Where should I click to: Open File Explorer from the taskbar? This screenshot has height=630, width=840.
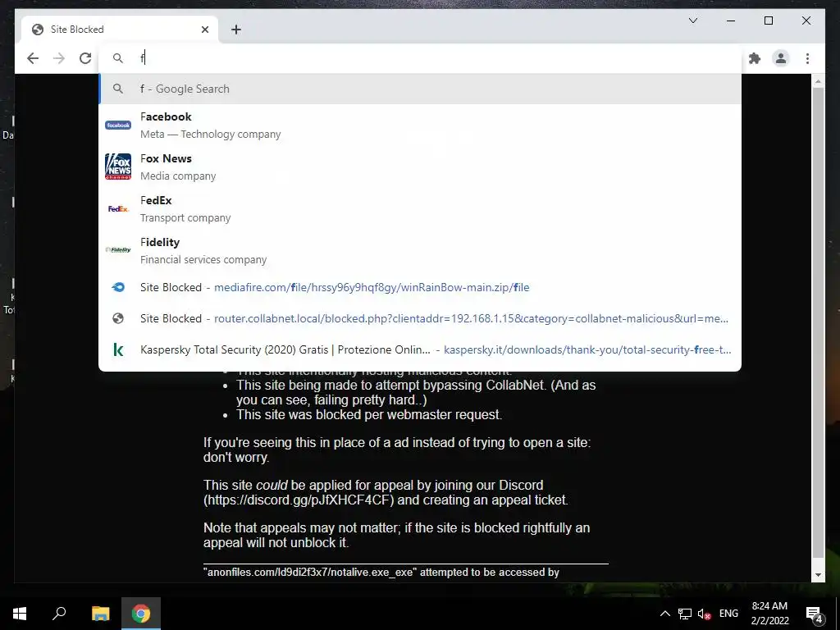pos(100,614)
